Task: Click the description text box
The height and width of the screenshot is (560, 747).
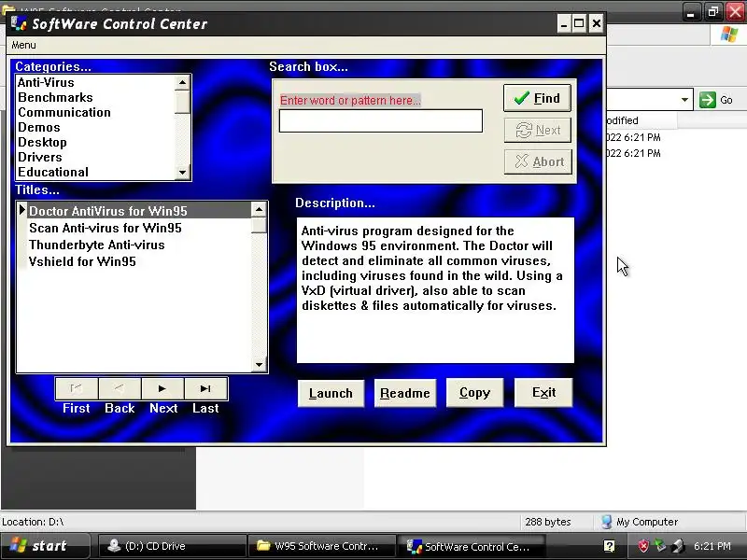Action: tap(435, 290)
